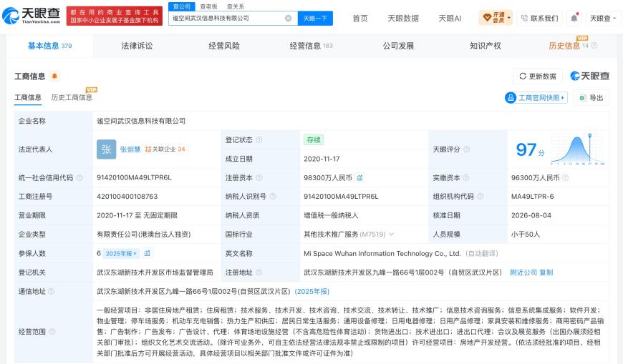Open the 工商官网快照 dropdown button

(536, 98)
